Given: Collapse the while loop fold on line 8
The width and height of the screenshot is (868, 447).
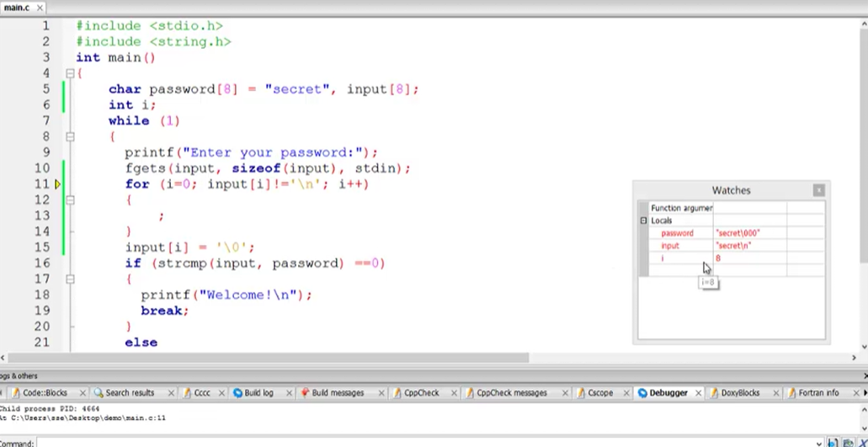Looking at the screenshot, I should point(70,136).
